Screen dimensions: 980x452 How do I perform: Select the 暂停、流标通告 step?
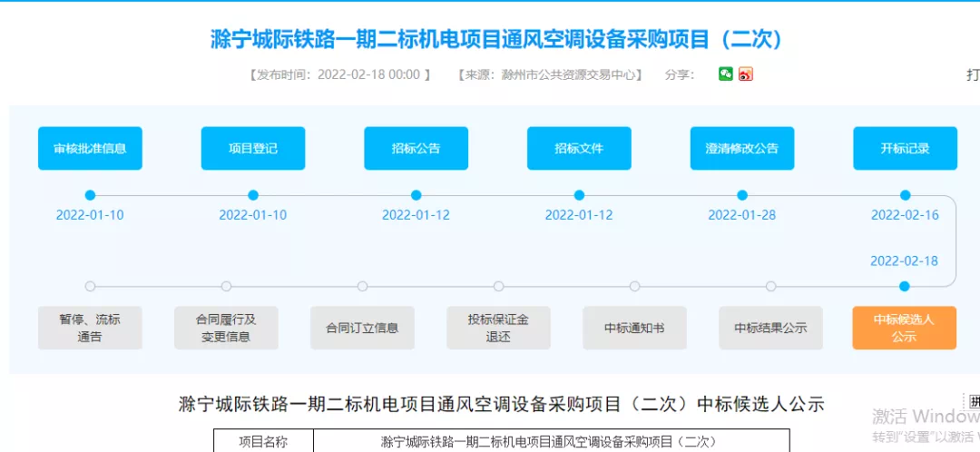[90, 328]
